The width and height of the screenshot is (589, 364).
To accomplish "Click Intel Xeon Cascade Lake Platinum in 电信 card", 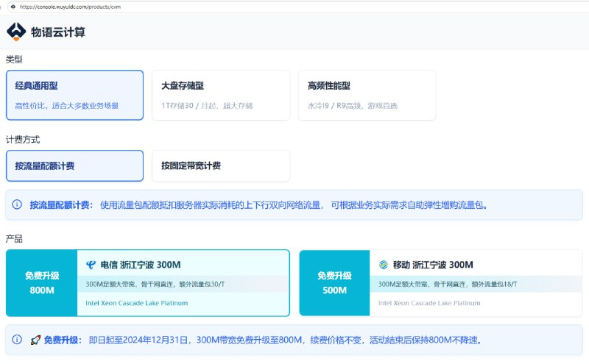I will pyautogui.click(x=137, y=303).
